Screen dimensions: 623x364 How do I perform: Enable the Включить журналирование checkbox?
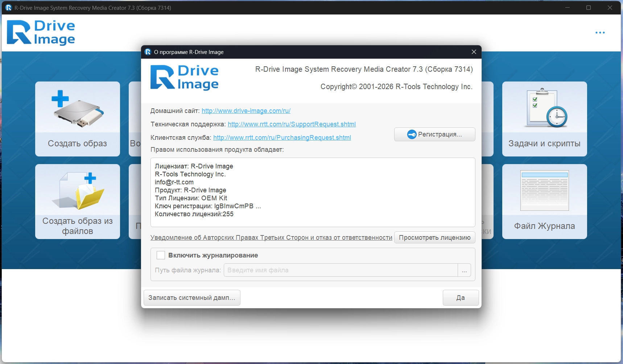click(x=161, y=255)
